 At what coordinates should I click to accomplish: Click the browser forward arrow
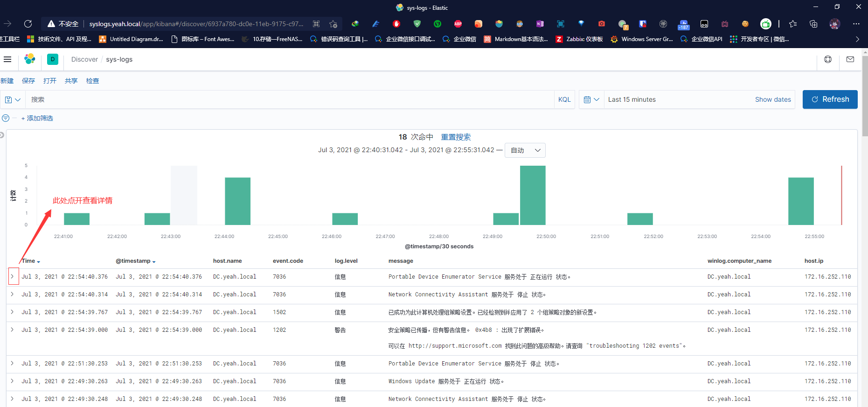point(7,24)
